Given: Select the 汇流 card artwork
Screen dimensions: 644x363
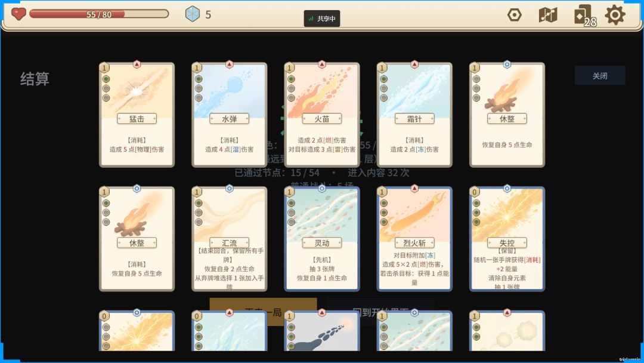Looking at the screenshot, I should click(x=229, y=216).
